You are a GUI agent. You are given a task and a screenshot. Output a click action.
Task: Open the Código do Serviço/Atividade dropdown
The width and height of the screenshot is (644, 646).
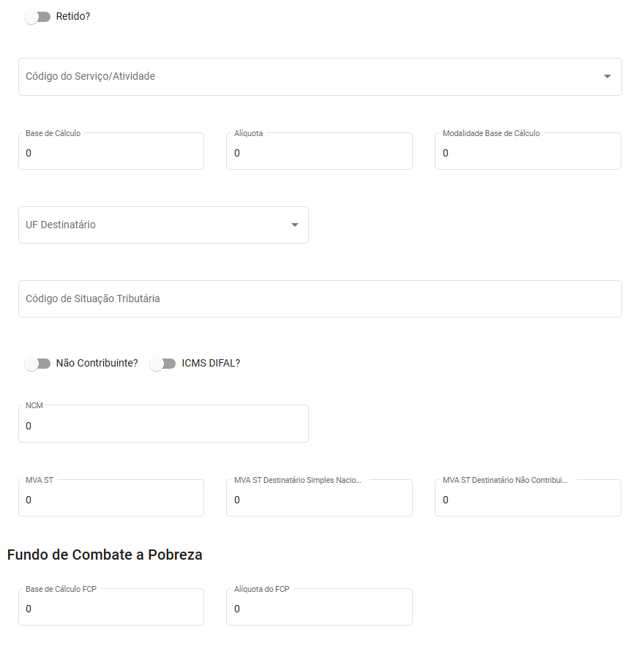307,77
